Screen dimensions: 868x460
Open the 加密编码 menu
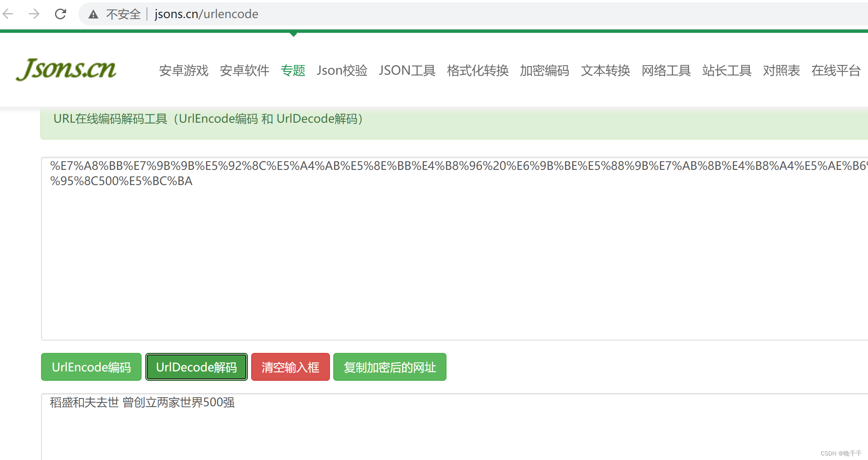545,71
